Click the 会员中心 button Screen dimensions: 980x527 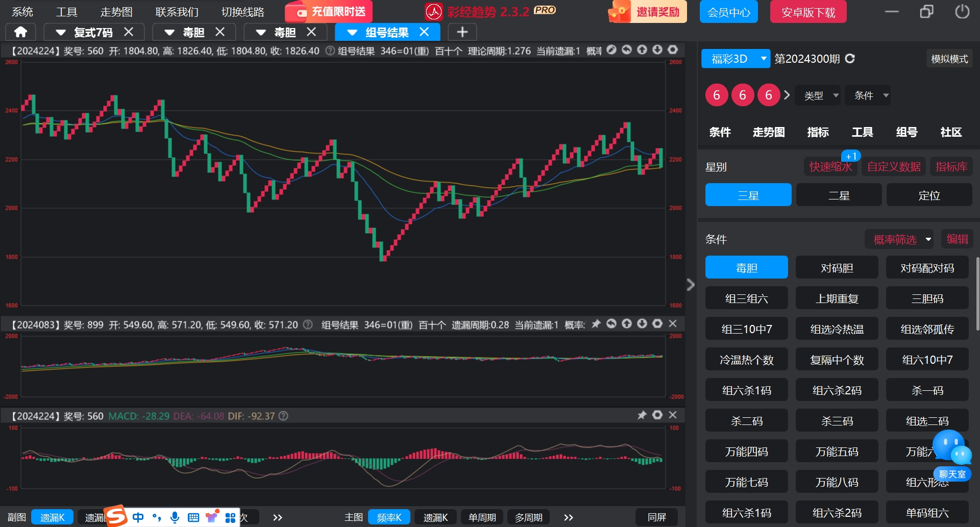point(728,12)
